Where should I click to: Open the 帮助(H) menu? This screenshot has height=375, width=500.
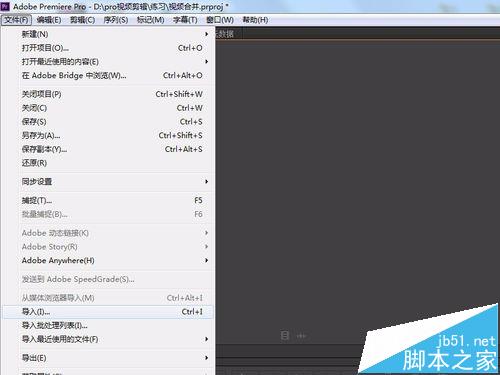point(255,20)
